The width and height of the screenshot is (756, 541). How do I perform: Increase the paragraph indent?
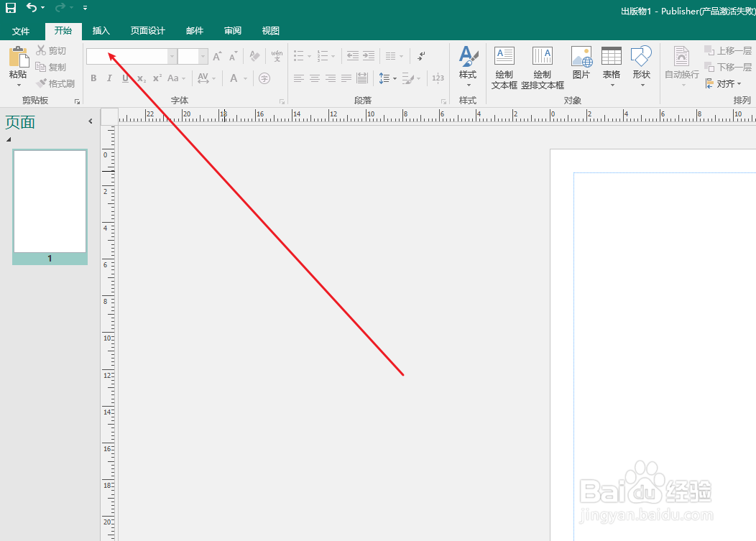[x=369, y=56]
